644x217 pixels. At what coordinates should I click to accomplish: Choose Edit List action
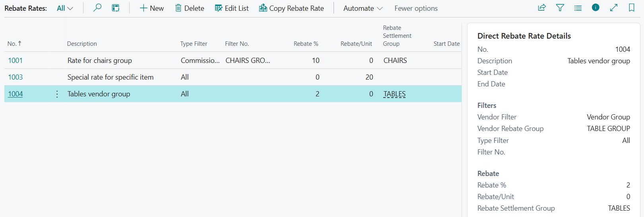(232, 8)
